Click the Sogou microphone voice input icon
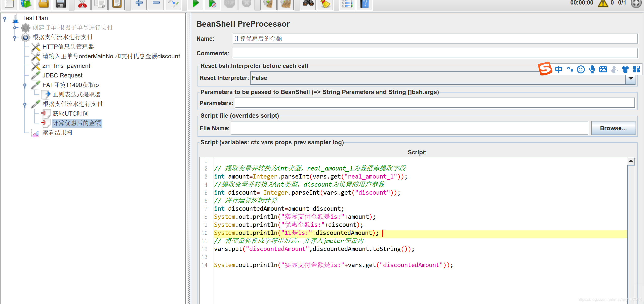This screenshot has width=644, height=304. pos(592,69)
